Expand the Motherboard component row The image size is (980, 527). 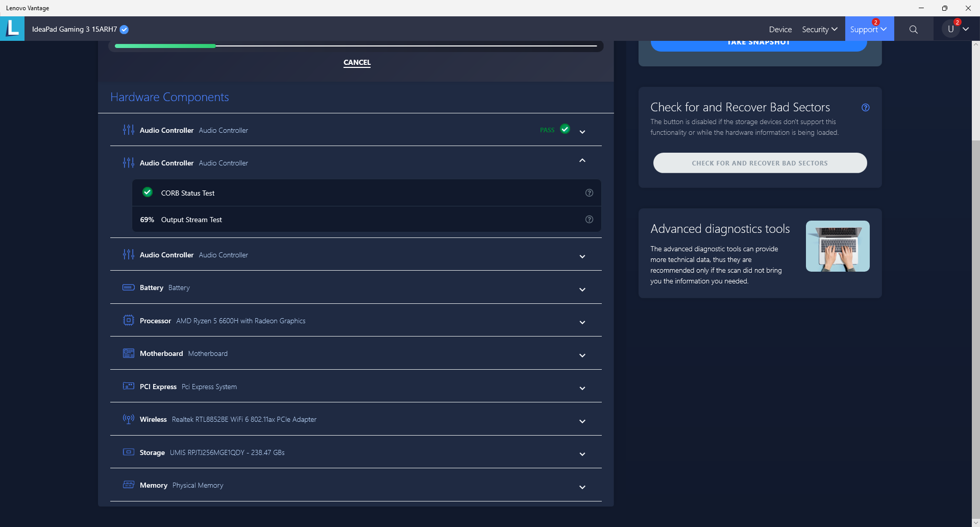[582, 355]
